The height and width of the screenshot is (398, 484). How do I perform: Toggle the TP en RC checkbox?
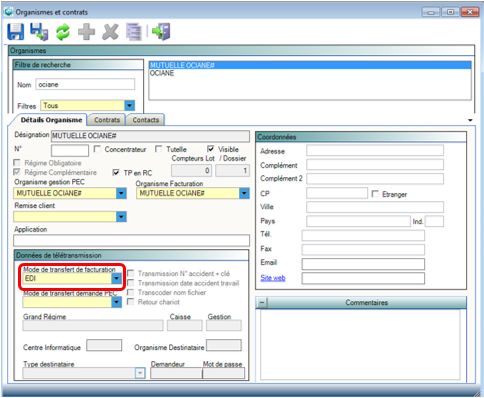(116, 172)
